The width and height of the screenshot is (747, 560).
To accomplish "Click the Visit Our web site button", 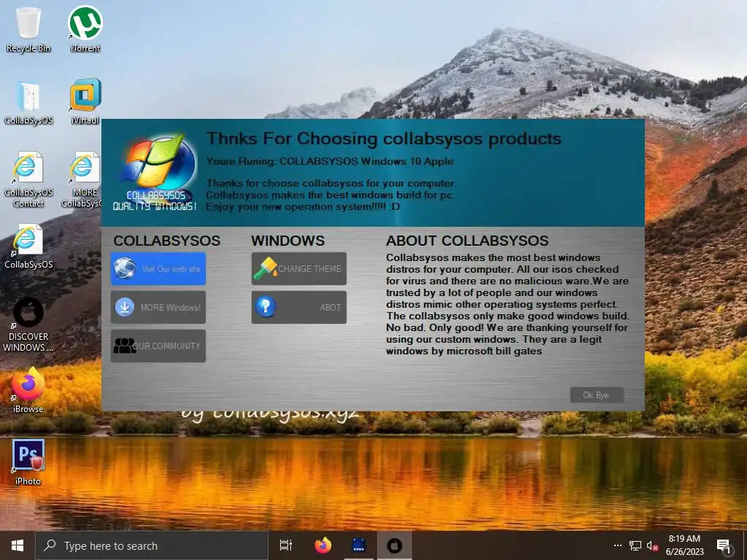I will pos(158,268).
